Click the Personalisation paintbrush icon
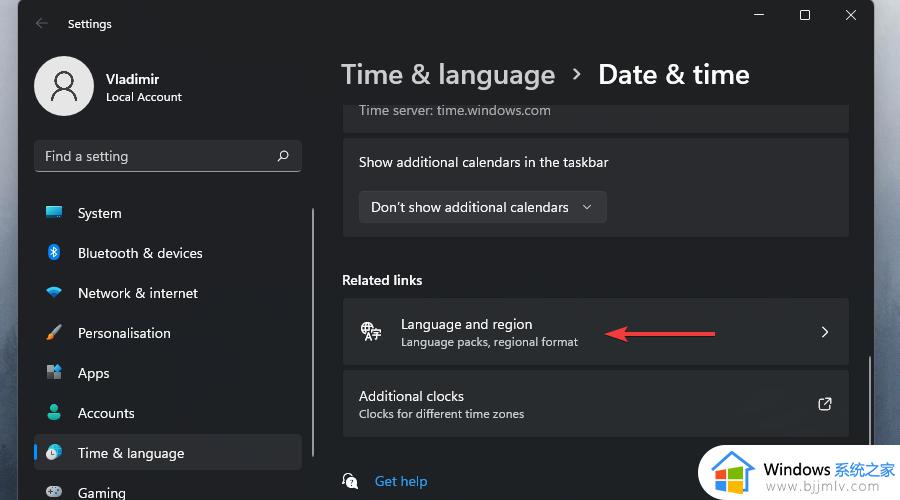The height and width of the screenshot is (500, 900). click(x=54, y=332)
